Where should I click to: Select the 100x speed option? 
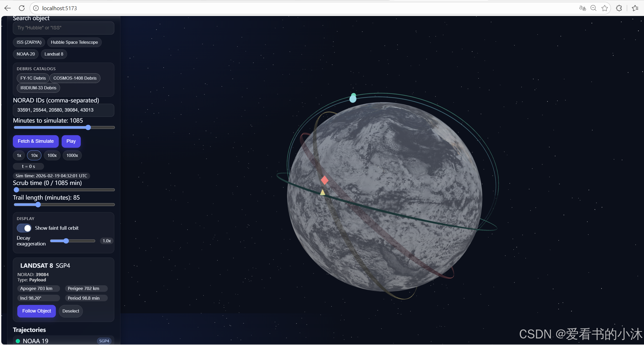point(52,155)
